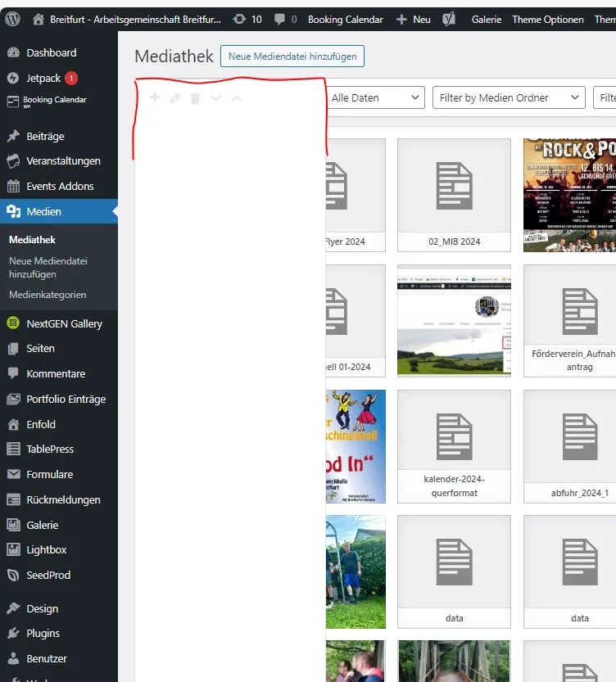Click the faded add-folder plus icon
Screen dimensions: 616x682
(155, 97)
